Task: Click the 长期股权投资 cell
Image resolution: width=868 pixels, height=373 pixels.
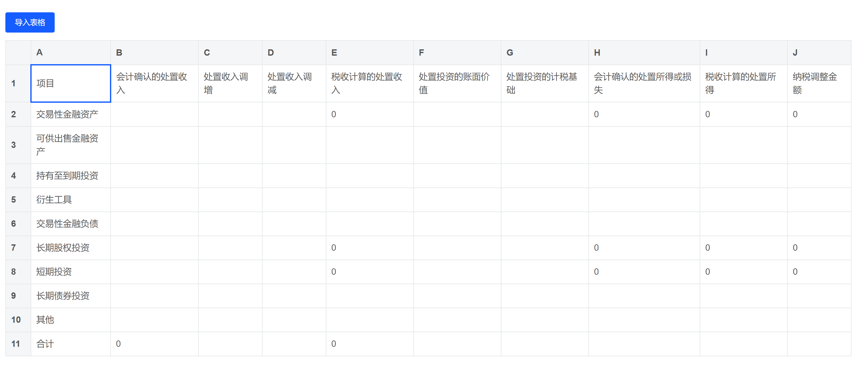Action: pyautogui.click(x=70, y=248)
